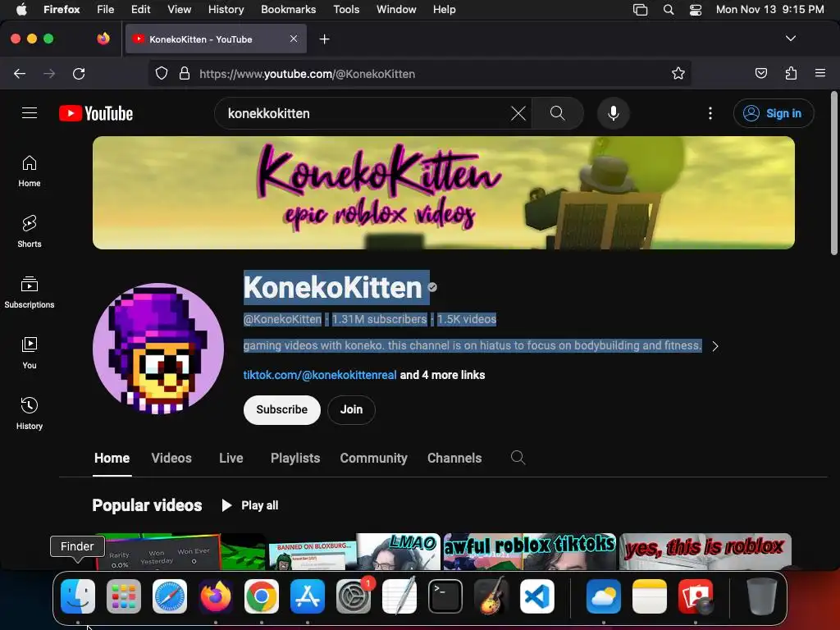The width and height of the screenshot is (840, 630).
Task: Click the KonekoKitten channel avatar
Action: click(158, 349)
